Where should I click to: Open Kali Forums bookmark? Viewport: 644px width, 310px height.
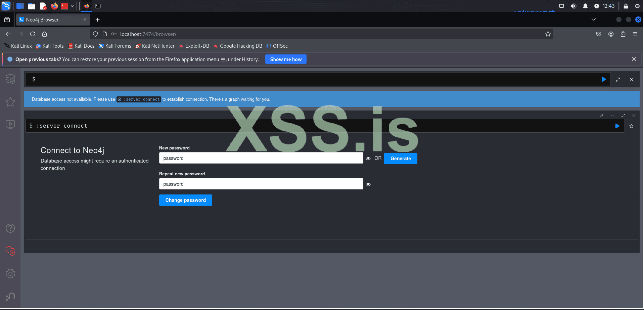[x=115, y=46]
